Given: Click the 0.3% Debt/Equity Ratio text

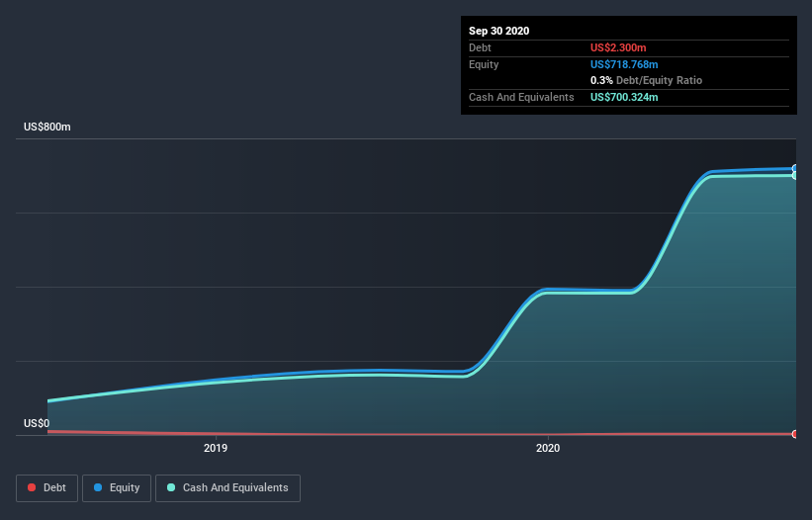Looking at the screenshot, I should tap(646, 81).
